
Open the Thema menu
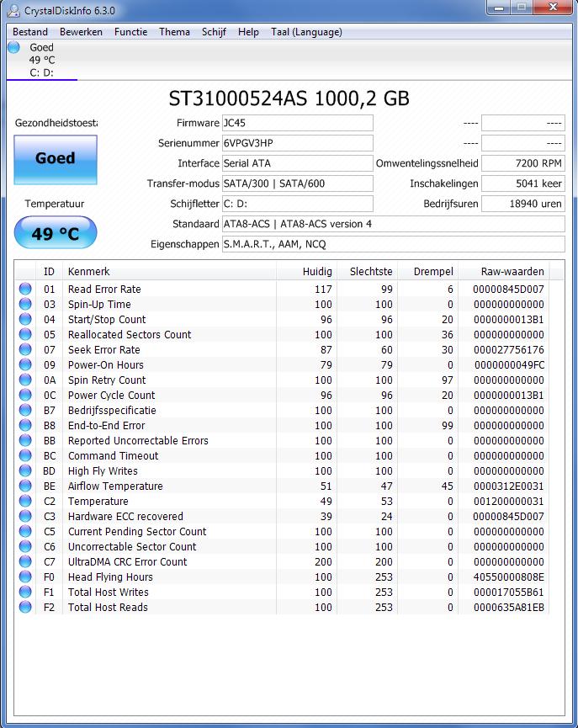pos(174,32)
